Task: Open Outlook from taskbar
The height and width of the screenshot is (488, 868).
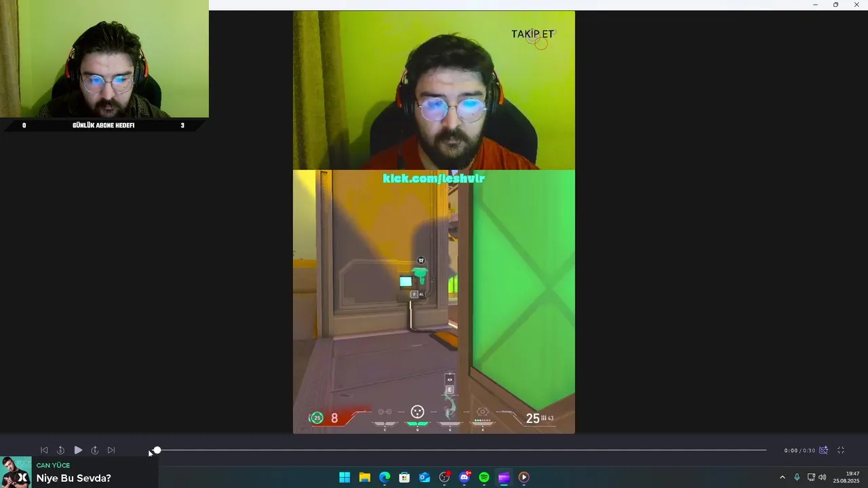Action: tap(425, 477)
